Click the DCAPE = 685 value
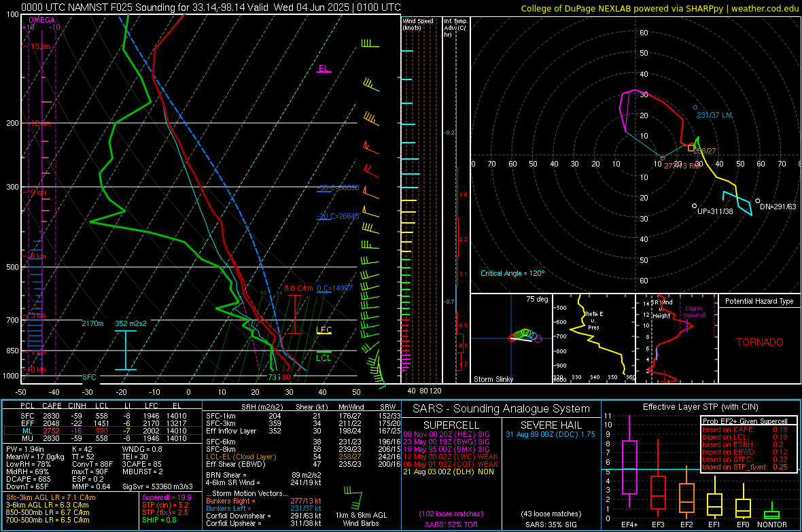 click(29, 479)
